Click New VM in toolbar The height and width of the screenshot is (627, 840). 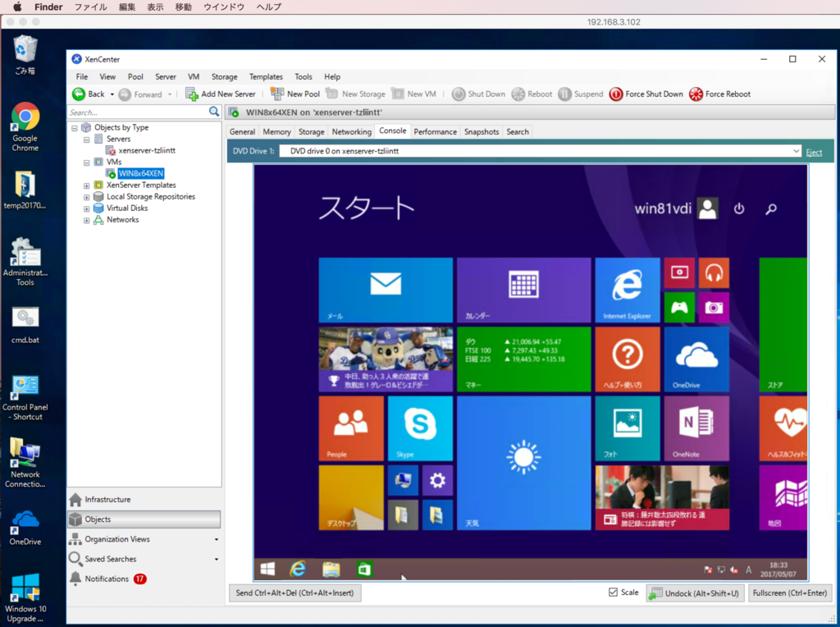tap(413, 94)
